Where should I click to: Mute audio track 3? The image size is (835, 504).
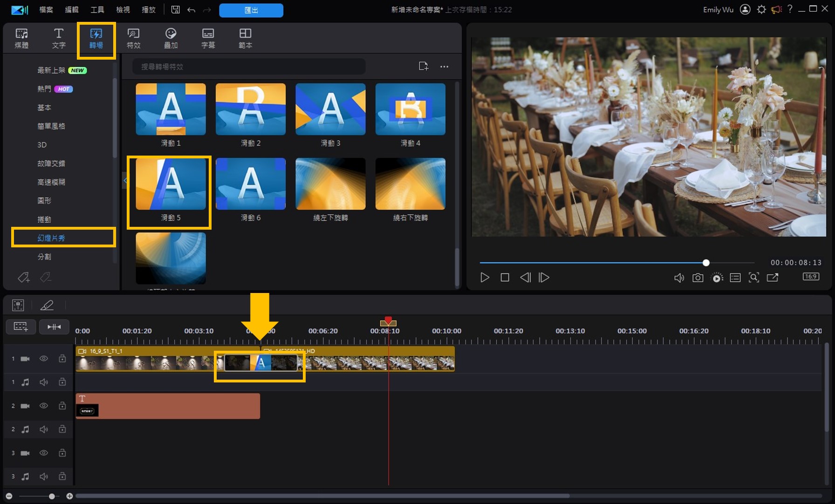tap(44, 476)
